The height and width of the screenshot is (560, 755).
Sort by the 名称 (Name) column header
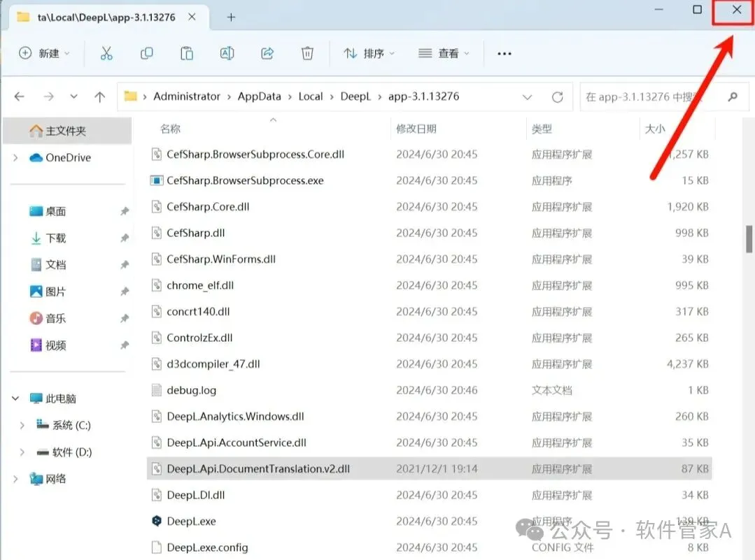[170, 129]
